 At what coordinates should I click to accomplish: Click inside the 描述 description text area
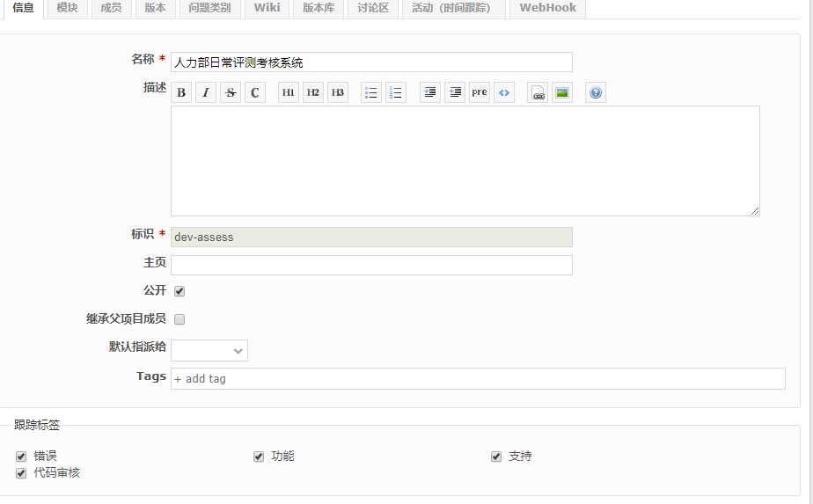click(x=465, y=160)
